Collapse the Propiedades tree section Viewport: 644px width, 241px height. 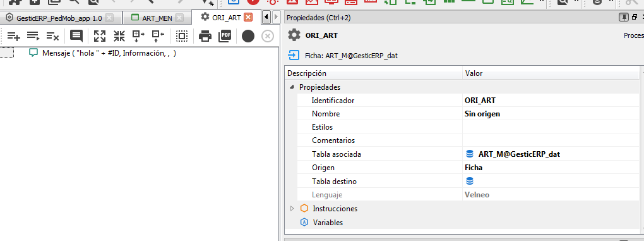[x=292, y=87]
